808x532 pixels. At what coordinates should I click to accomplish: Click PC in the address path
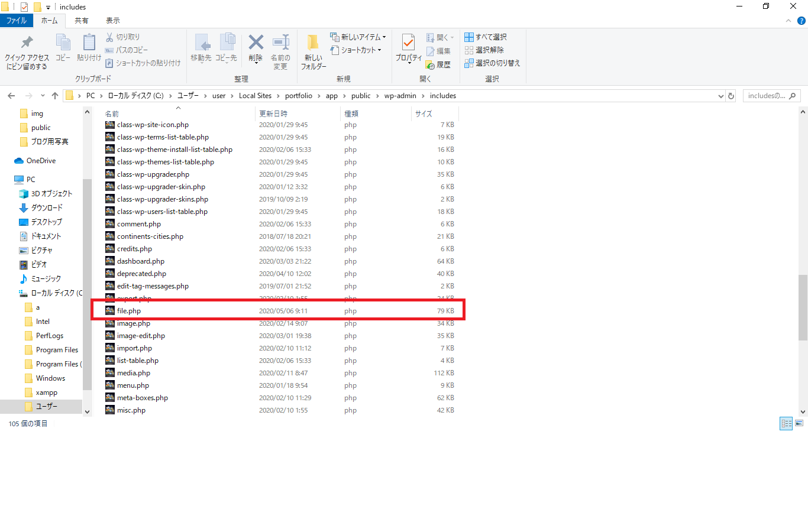click(91, 96)
